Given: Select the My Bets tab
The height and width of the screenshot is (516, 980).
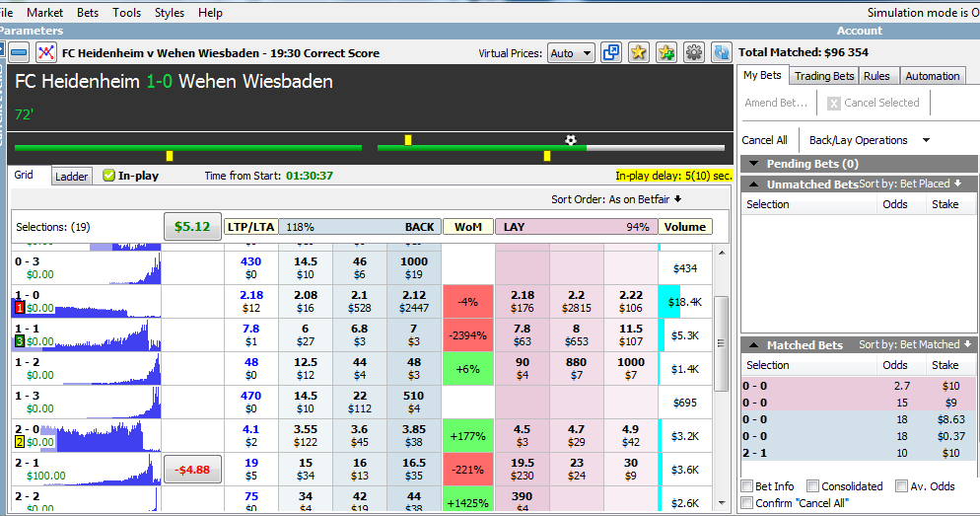Looking at the screenshot, I should click(x=762, y=75).
